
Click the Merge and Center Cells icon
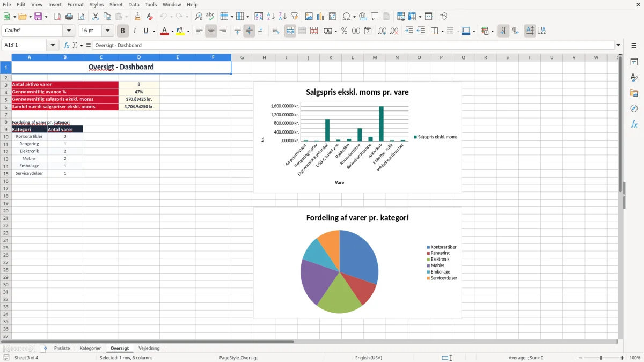pyautogui.click(x=290, y=31)
